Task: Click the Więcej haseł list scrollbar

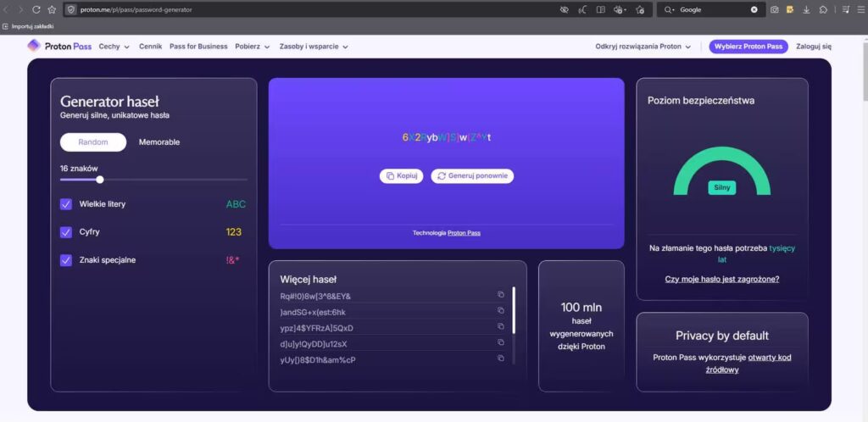Action: pos(514,310)
